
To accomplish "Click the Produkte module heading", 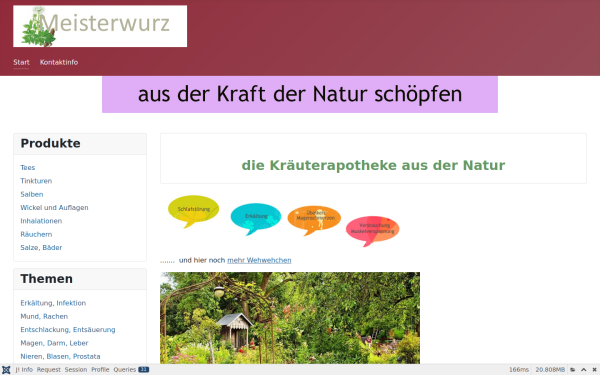I will pos(51,143).
